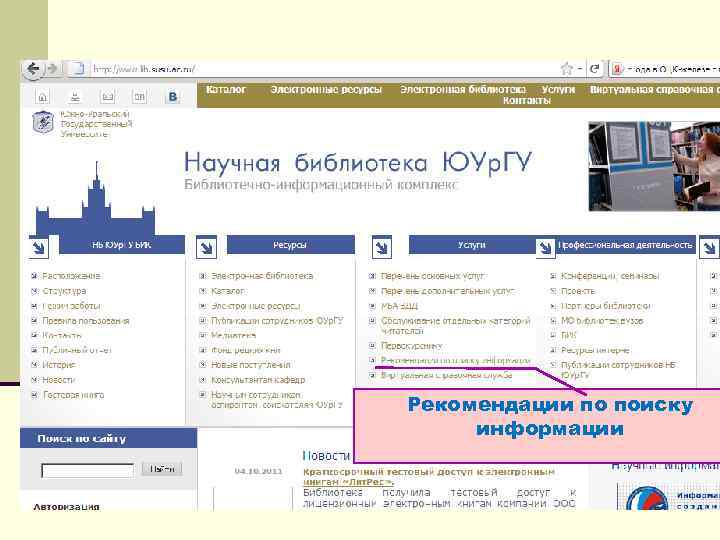
Task: Click the bullet icon next to Гостевая книга
Action: pos(34,395)
